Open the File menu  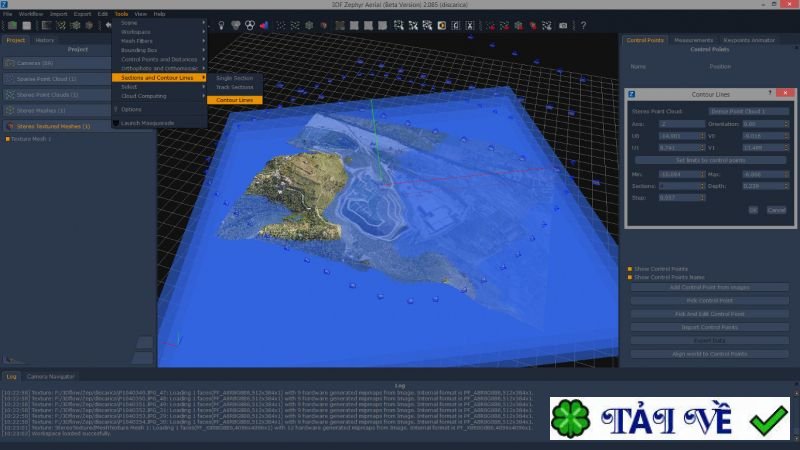7,14
